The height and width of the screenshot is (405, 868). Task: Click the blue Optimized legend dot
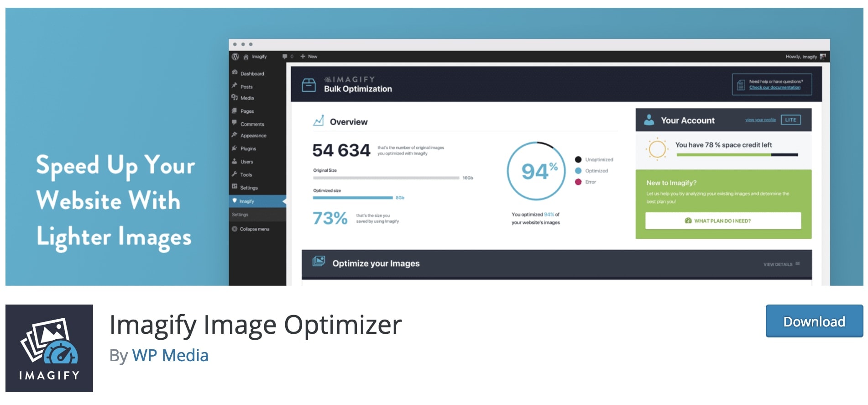point(578,171)
